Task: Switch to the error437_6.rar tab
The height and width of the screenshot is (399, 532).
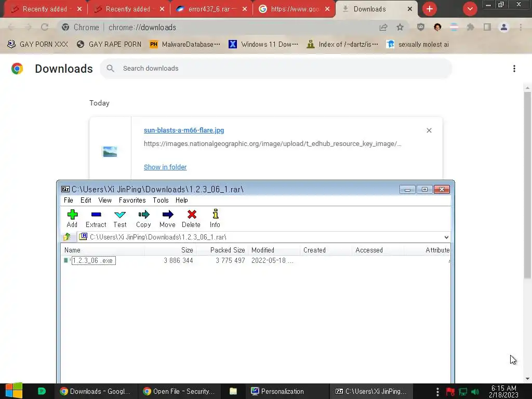Action: click(x=211, y=9)
